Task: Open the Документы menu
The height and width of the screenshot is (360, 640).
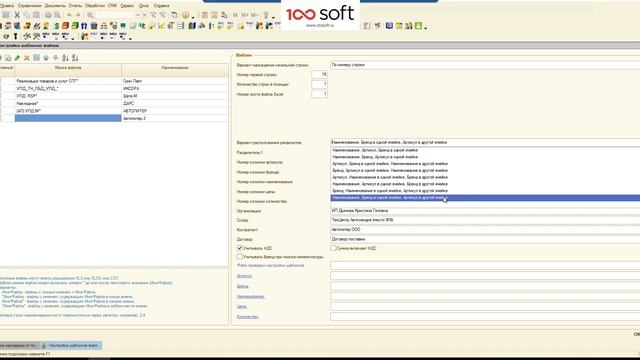Action: pyautogui.click(x=55, y=6)
